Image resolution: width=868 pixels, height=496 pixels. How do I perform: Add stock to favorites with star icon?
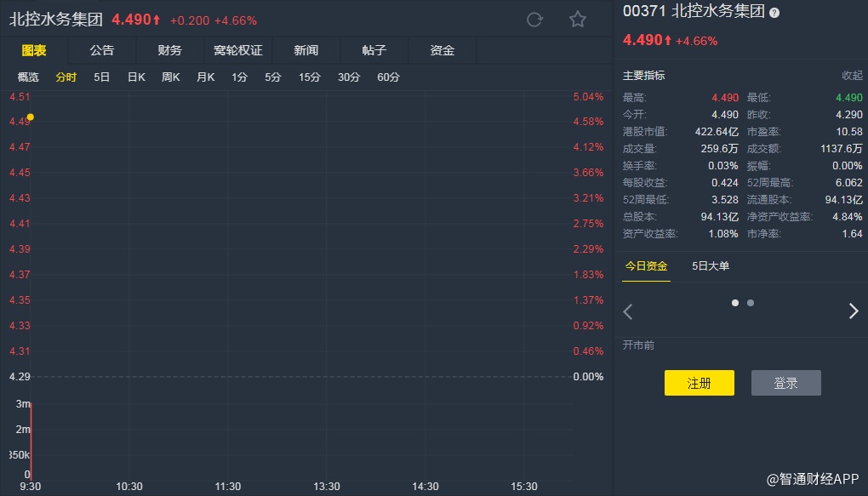[578, 20]
